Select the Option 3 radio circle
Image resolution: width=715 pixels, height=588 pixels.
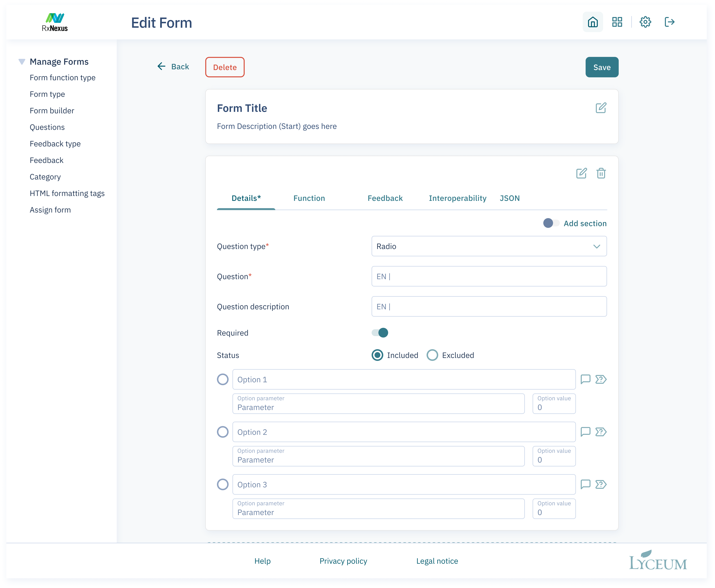(223, 484)
